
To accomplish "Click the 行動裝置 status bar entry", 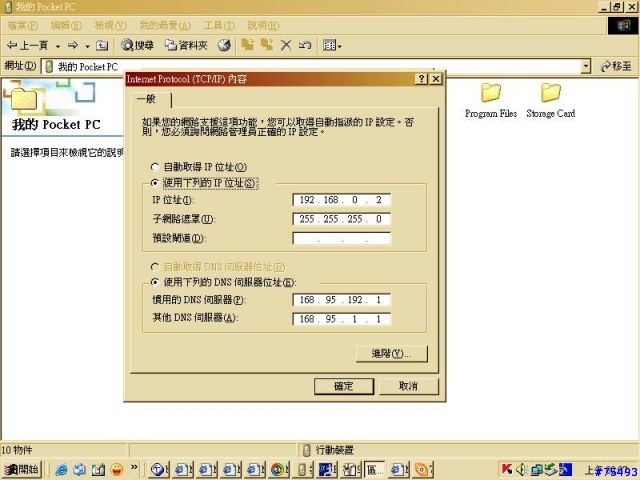I will (330, 450).
